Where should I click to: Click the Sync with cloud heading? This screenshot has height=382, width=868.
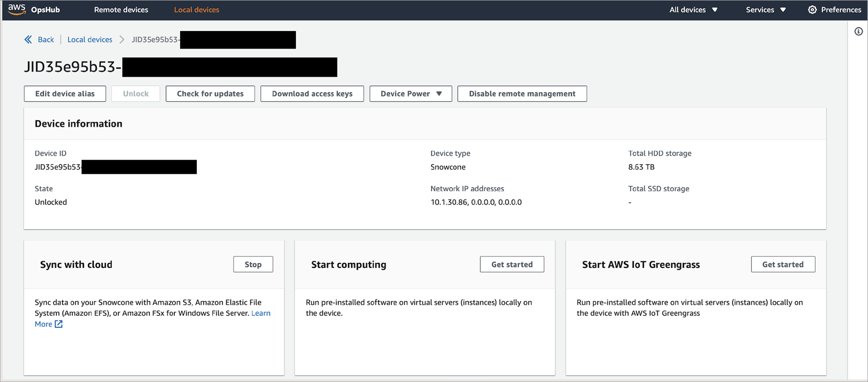(x=76, y=264)
